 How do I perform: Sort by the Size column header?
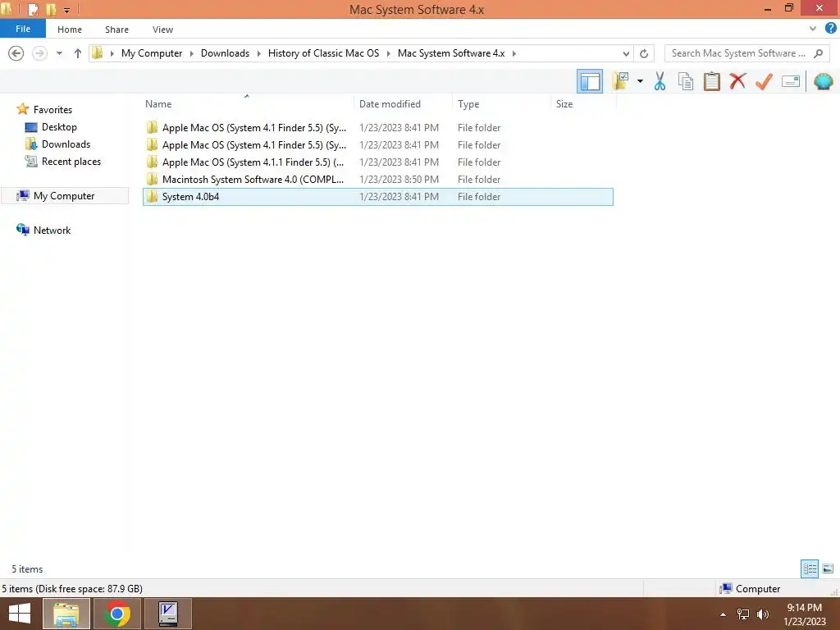pos(583,104)
